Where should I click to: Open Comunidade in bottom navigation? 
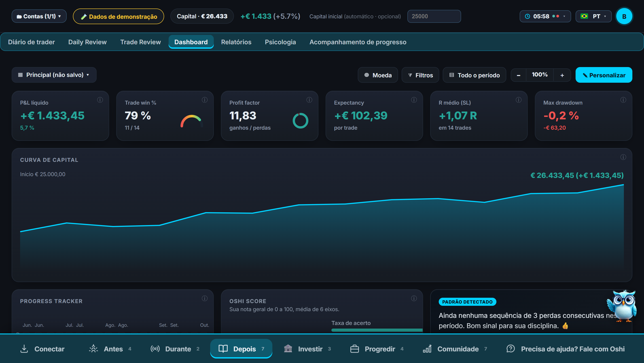pos(455,349)
